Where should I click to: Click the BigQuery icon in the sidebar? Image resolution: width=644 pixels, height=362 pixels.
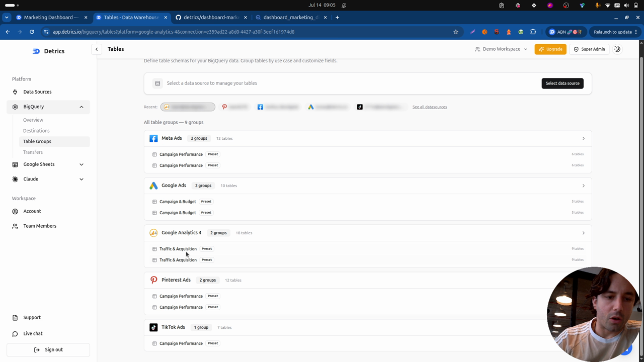click(x=15, y=107)
